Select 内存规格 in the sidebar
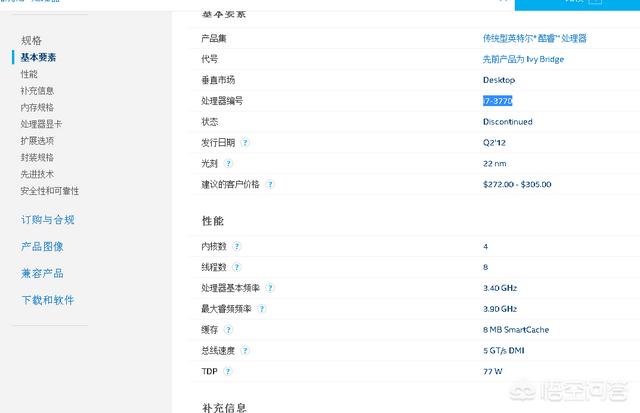The image size is (640, 413). pyautogui.click(x=37, y=107)
